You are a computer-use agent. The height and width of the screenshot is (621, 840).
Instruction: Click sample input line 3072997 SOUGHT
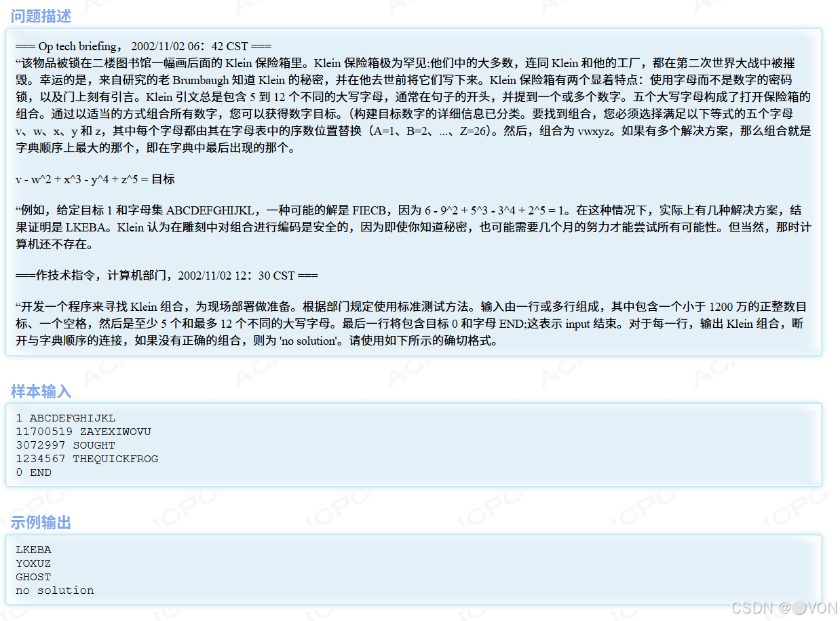[65, 445]
